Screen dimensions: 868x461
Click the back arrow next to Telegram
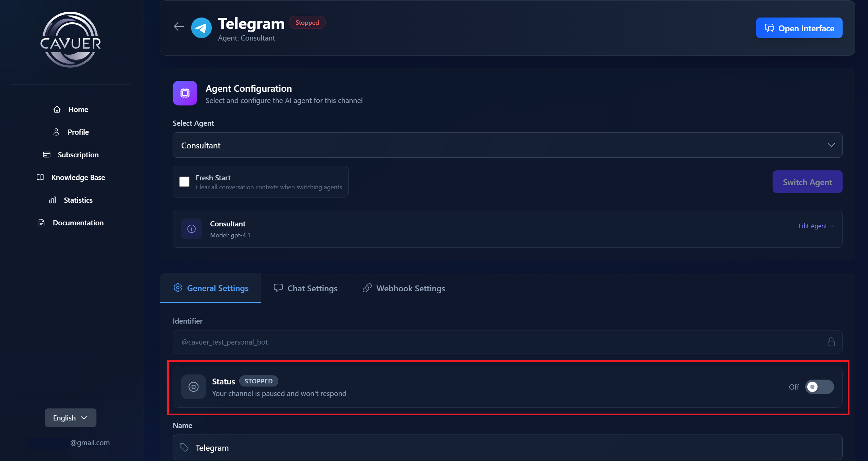click(178, 26)
